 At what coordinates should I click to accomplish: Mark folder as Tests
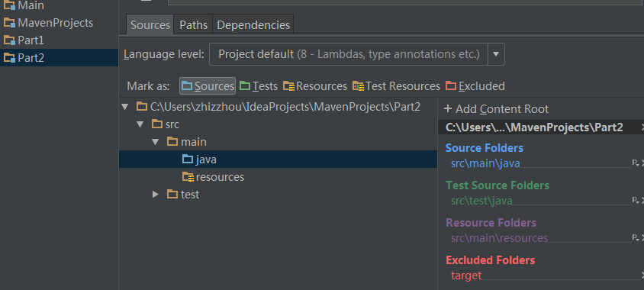click(x=259, y=86)
